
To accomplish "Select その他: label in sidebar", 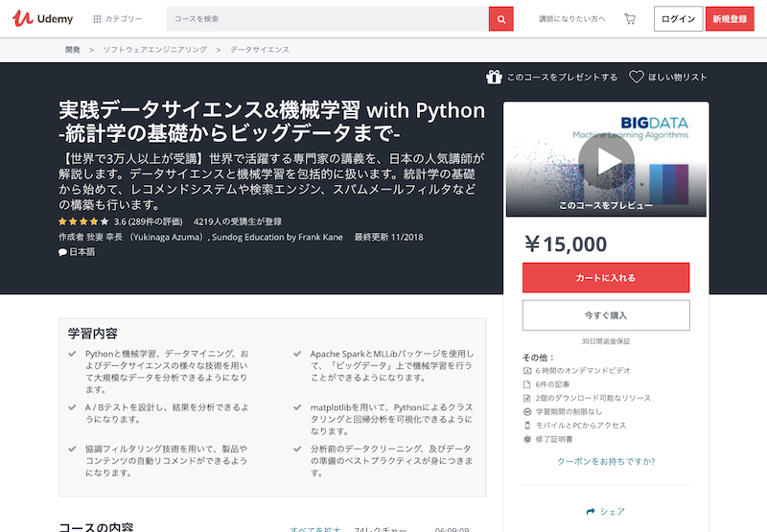I will [x=538, y=358].
